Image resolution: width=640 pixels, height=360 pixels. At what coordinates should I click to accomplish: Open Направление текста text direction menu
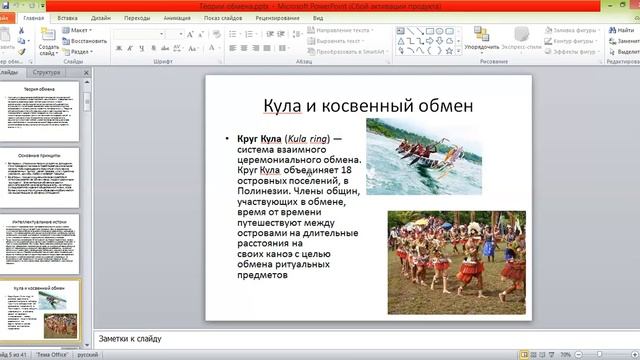click(340, 30)
